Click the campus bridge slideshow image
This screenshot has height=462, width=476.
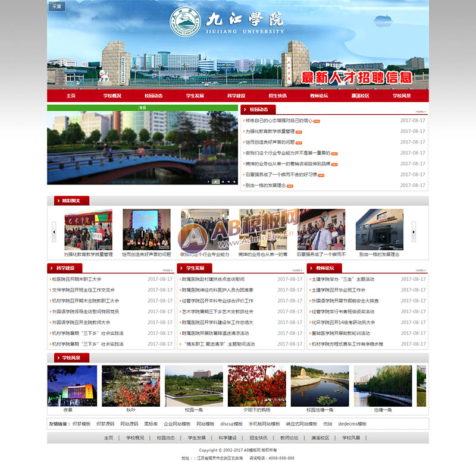[x=142, y=147]
